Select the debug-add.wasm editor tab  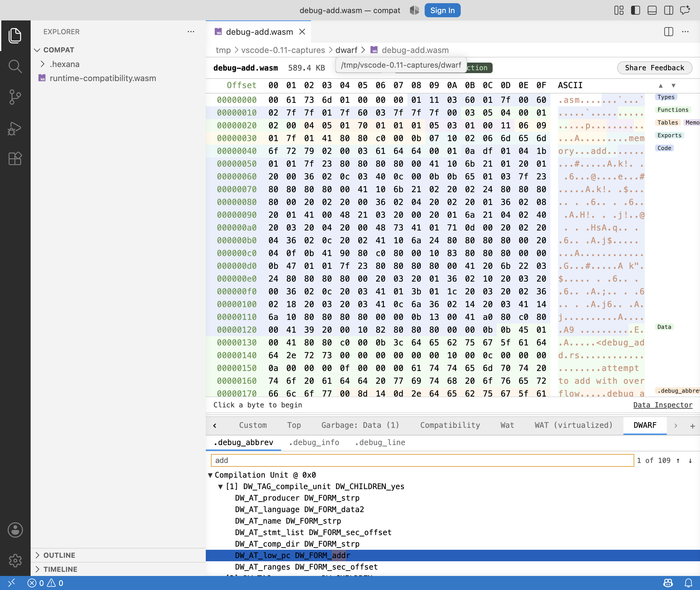coord(259,32)
